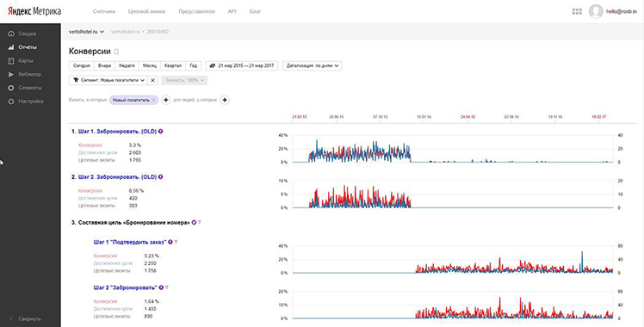
Task: Select the Неделя period button
Action: 127,65
